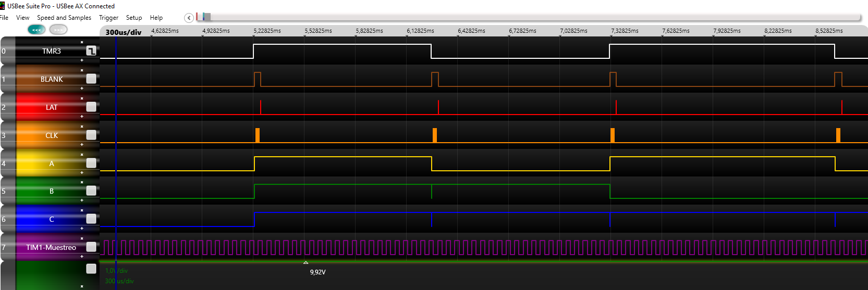The height and width of the screenshot is (290, 868).
Task: Click the + icon under channel B
Action: [x=82, y=200]
